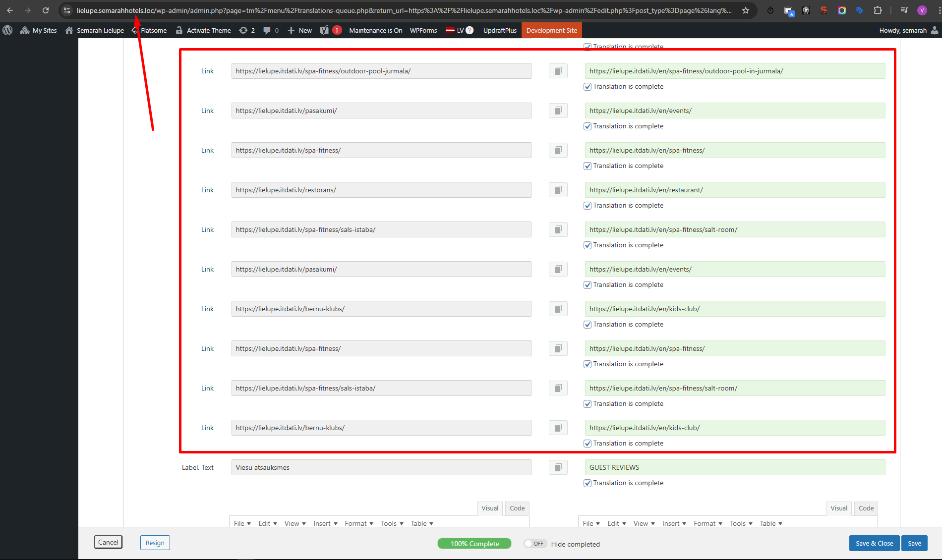
Task: Switch translation editor to the Visual tab
Action: tap(839, 508)
